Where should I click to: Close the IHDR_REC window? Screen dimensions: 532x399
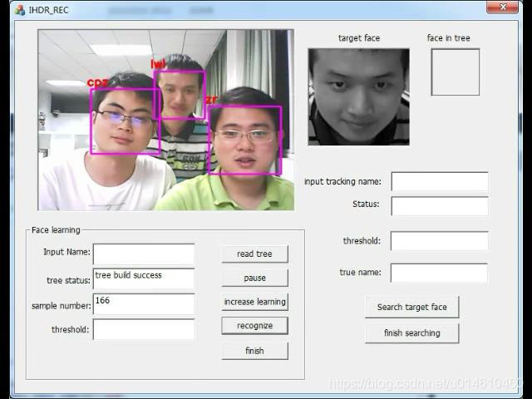502,7
